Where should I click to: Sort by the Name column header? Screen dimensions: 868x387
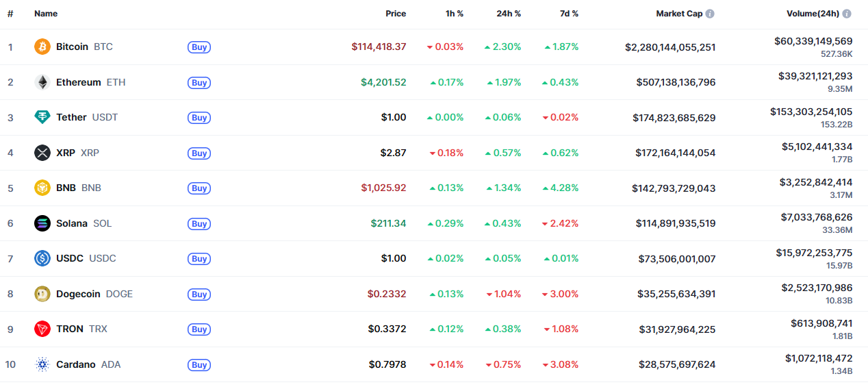point(46,14)
